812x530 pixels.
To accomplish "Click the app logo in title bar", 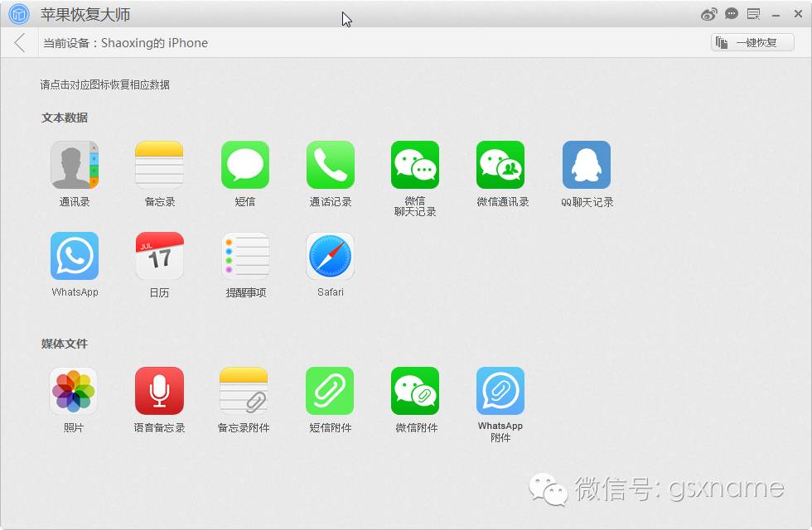I will coord(19,14).
